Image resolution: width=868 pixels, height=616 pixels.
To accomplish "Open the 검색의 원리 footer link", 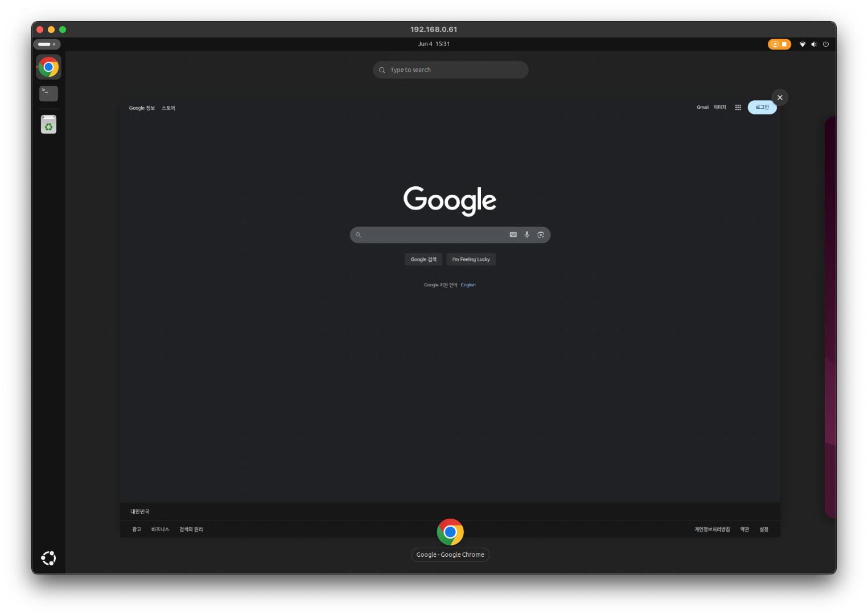I will [x=191, y=529].
